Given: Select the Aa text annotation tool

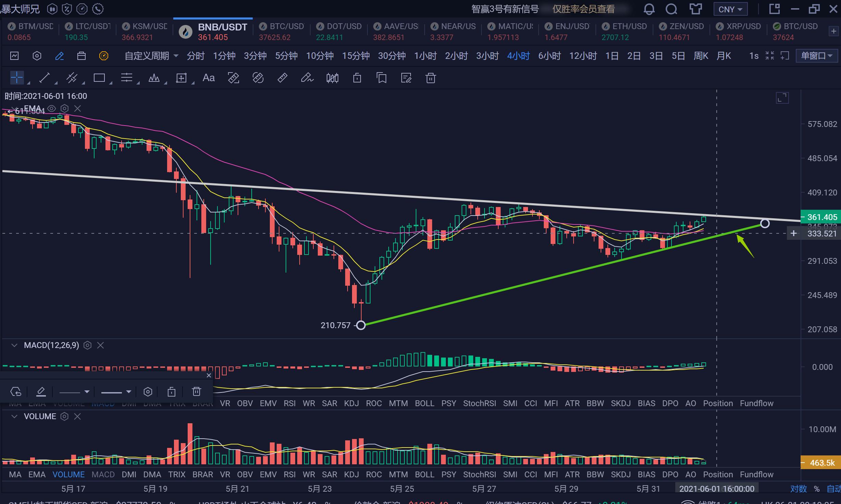Looking at the screenshot, I should 209,78.
